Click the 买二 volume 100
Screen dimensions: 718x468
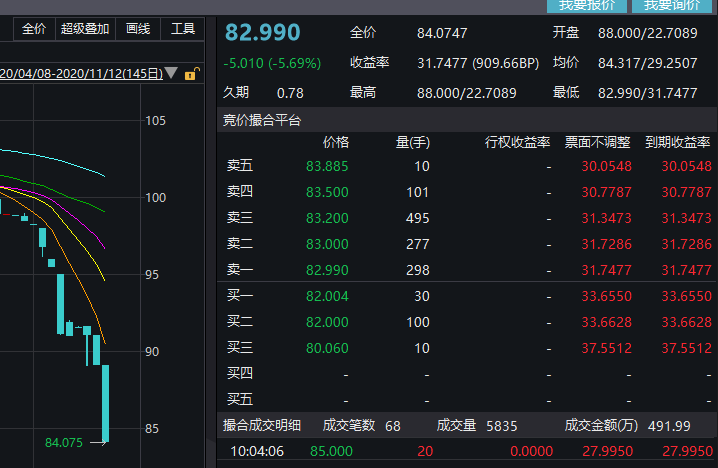point(418,322)
